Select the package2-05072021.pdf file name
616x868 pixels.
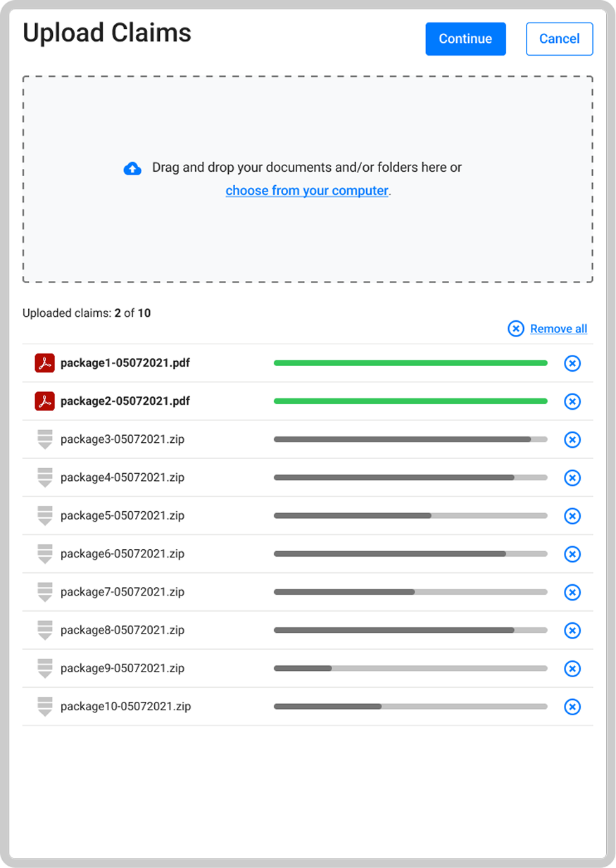[x=125, y=401]
